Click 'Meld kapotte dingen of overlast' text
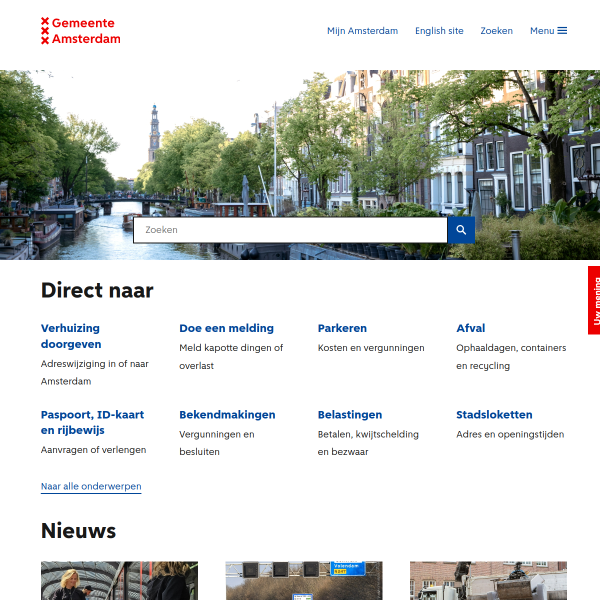 pos(231,357)
